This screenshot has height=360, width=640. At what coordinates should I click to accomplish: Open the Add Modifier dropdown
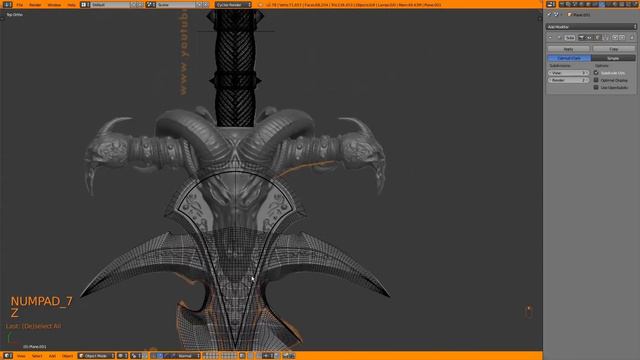click(591, 27)
